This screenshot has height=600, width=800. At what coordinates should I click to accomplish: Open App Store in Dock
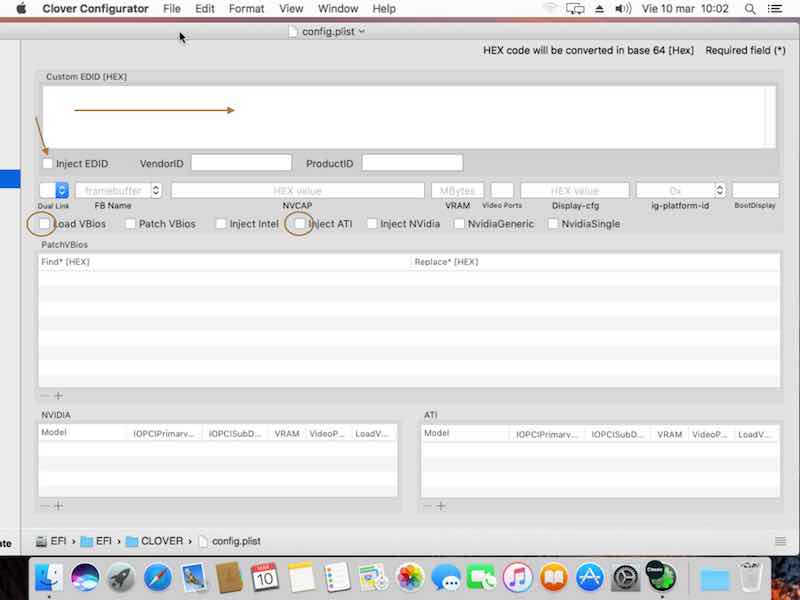[589, 577]
